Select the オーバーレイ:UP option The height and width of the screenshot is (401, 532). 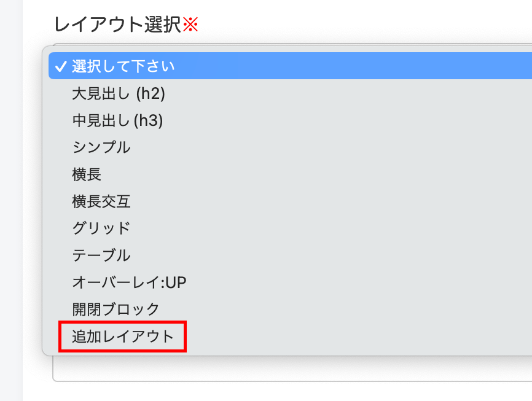129,282
